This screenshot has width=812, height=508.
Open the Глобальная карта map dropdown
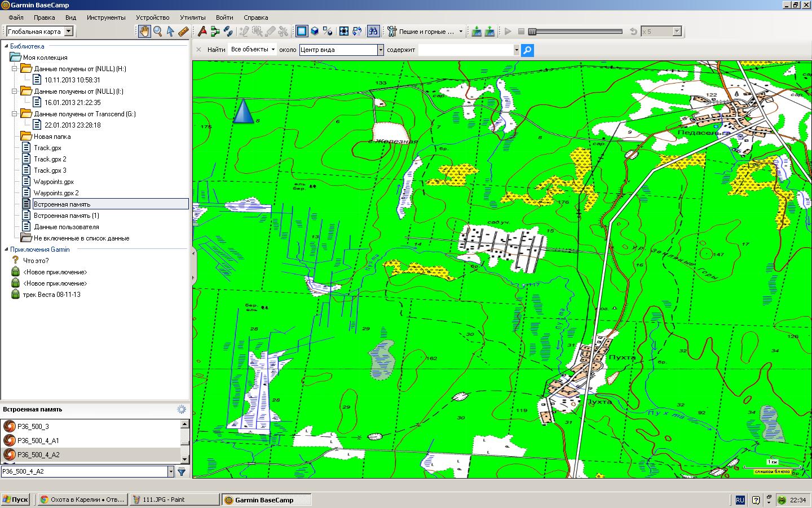pos(69,32)
